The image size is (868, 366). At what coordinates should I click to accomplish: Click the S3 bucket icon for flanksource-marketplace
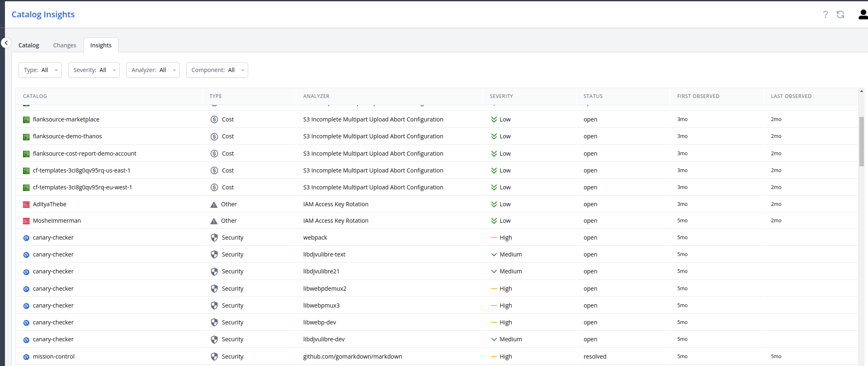click(x=26, y=120)
